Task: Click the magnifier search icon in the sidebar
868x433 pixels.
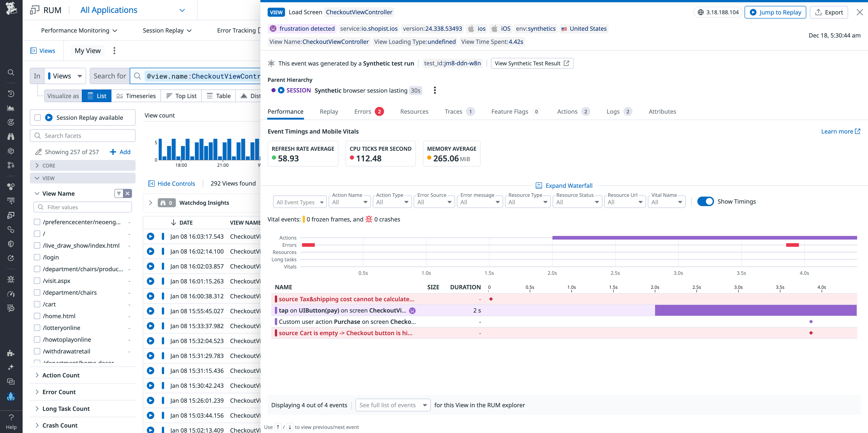Action: point(11,73)
